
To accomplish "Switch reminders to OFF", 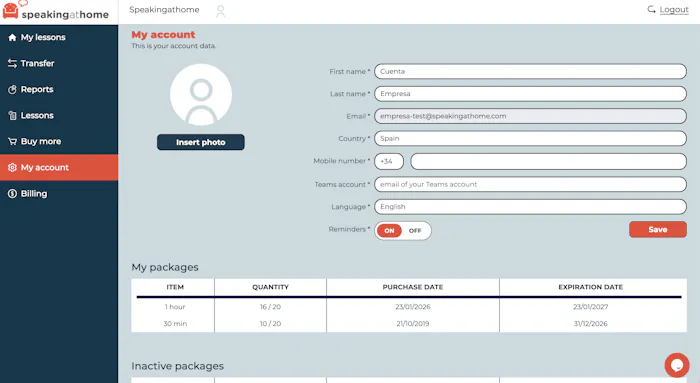I will (415, 231).
